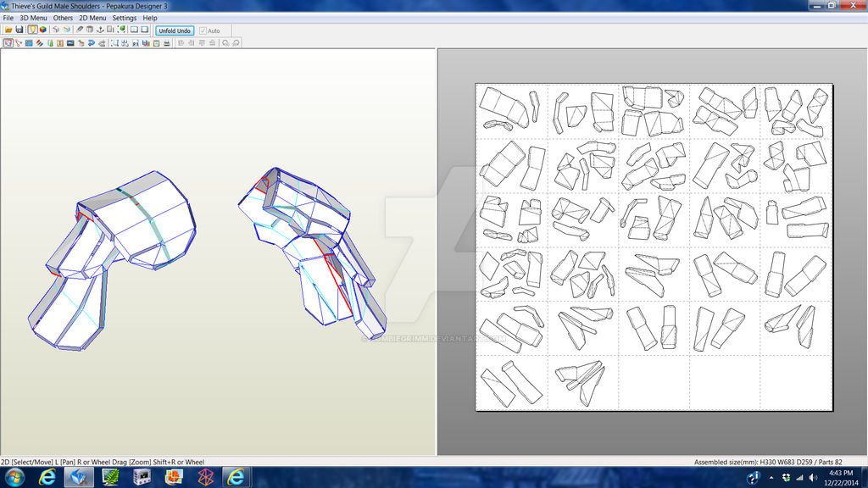
Task: Click the anchor icon in toolbar
Action: pos(100,30)
